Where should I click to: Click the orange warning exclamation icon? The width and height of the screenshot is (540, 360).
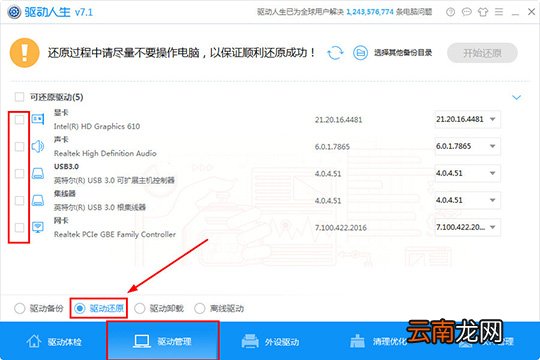click(x=24, y=53)
